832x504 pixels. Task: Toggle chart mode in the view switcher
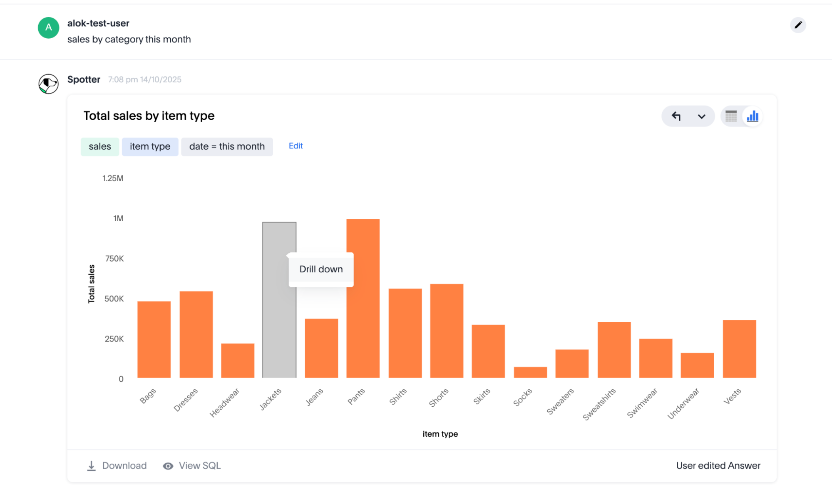(752, 116)
